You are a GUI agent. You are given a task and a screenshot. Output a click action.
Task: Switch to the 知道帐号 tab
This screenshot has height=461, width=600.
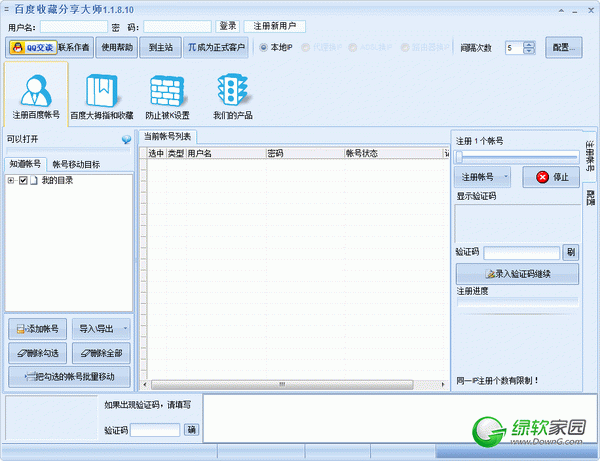(25, 164)
